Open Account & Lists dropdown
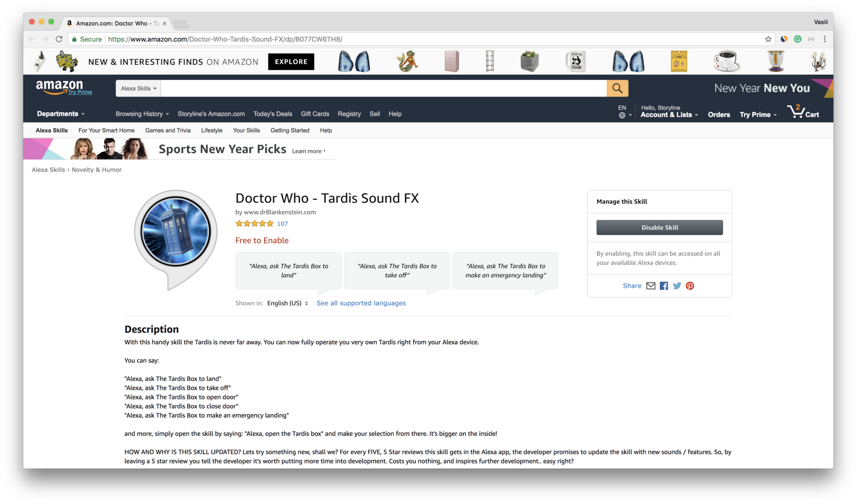 pos(669,114)
